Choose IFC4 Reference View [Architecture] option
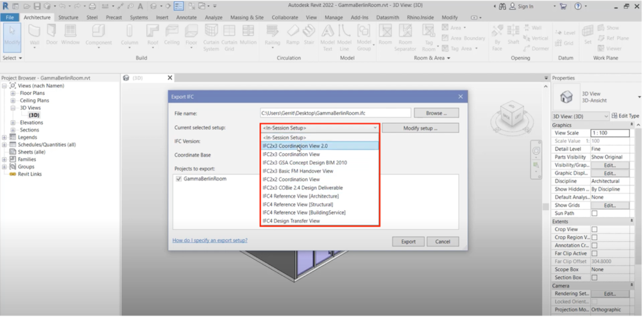 (320, 196)
